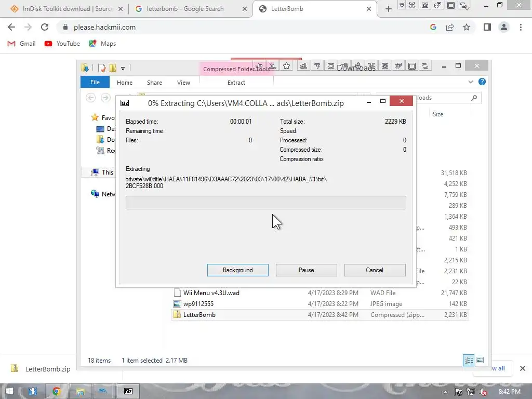Click the Explorer window folder icon

coord(85,68)
